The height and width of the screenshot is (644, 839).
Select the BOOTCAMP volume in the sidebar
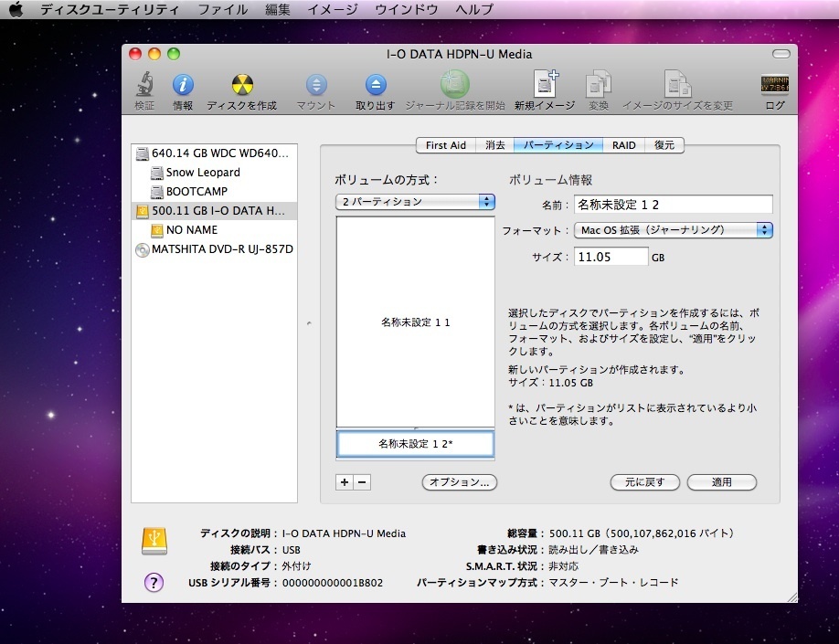pyautogui.click(x=196, y=192)
